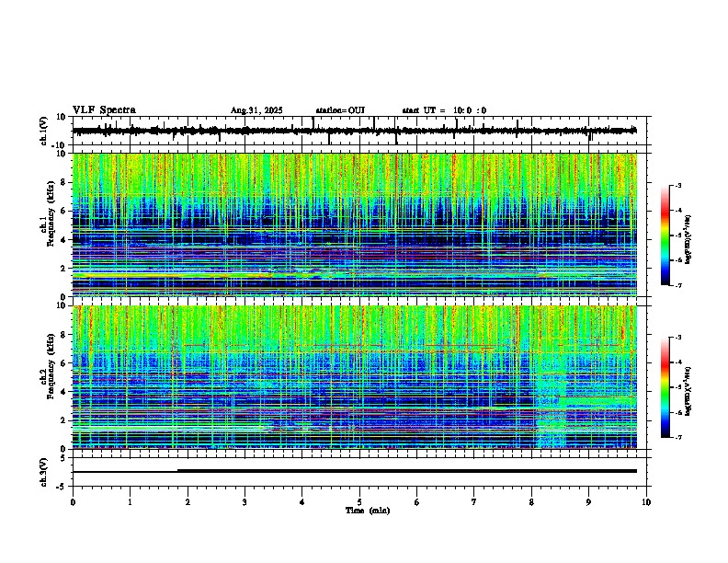Click the start UT 10:0:0 label
The height and width of the screenshot is (563, 728).
[444, 110]
